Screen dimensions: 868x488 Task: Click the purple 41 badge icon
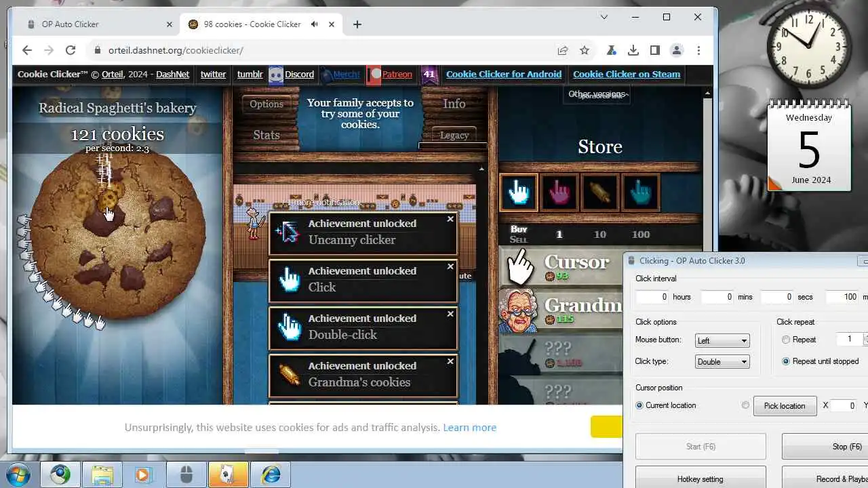[x=429, y=75]
